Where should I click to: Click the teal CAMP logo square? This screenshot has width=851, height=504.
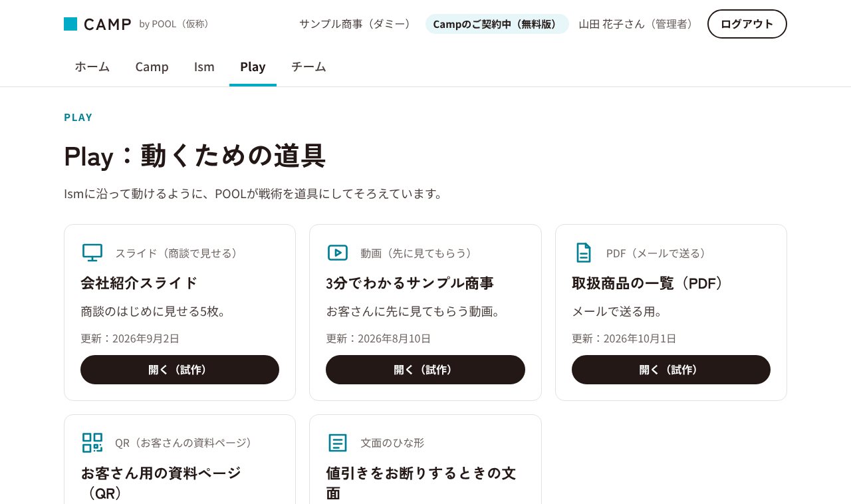tap(70, 24)
